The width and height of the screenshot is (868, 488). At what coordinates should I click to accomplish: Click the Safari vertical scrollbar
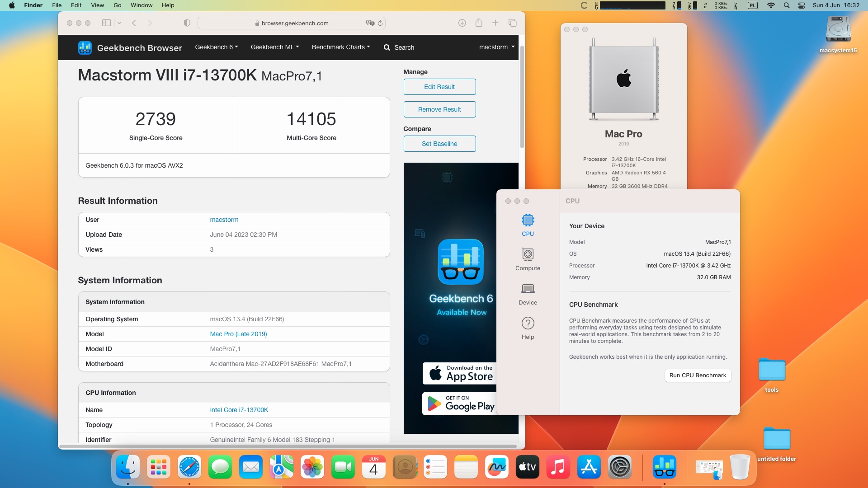coord(522,97)
